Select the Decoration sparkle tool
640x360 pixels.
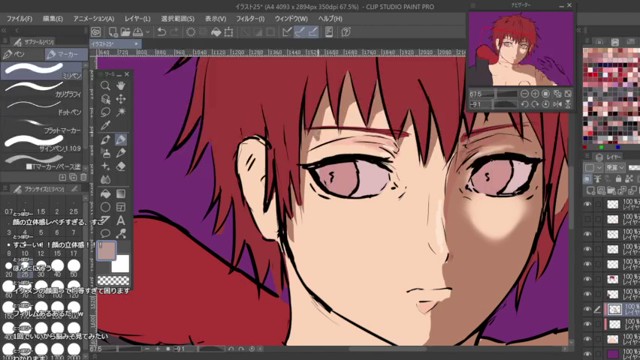tap(105, 167)
